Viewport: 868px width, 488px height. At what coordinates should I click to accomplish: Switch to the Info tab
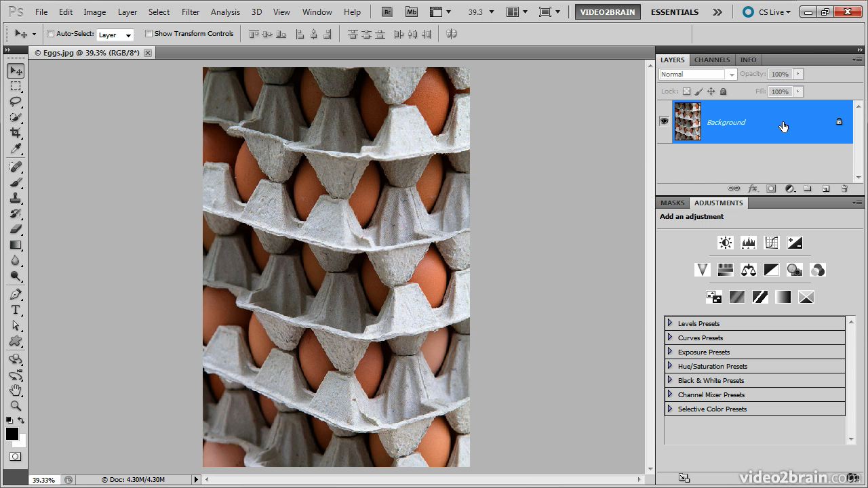point(749,60)
